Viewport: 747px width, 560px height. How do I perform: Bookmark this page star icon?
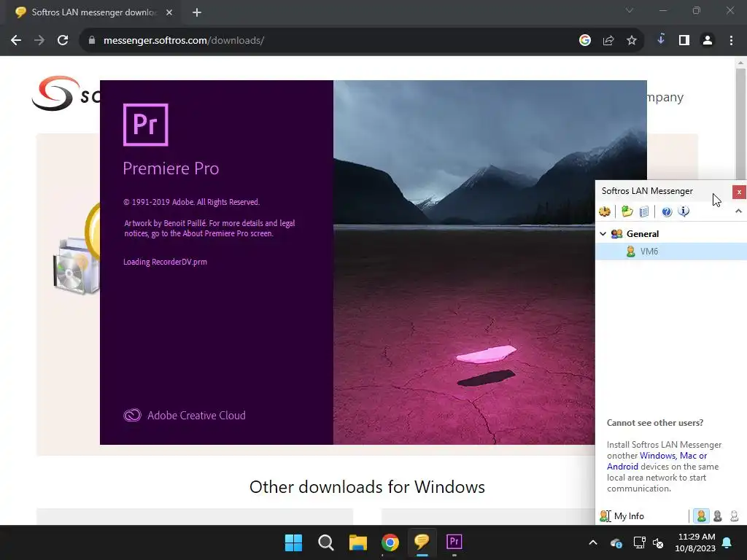point(632,41)
